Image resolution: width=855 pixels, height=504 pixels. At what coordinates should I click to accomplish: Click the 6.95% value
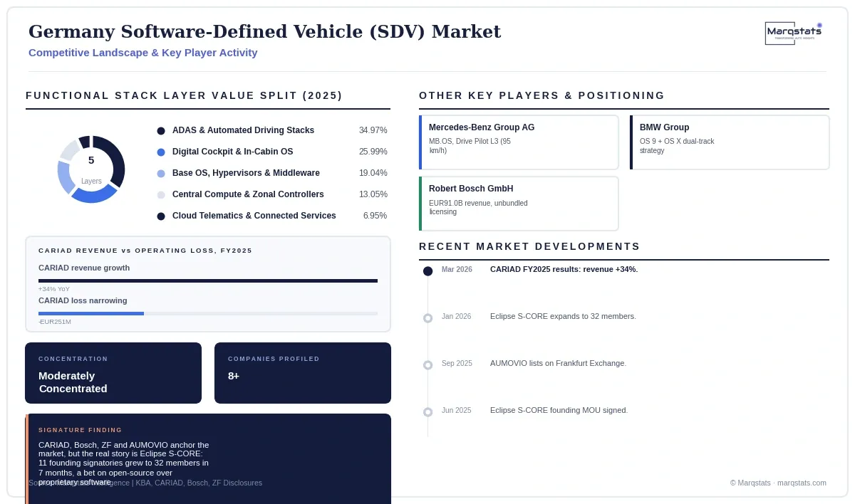pos(375,216)
